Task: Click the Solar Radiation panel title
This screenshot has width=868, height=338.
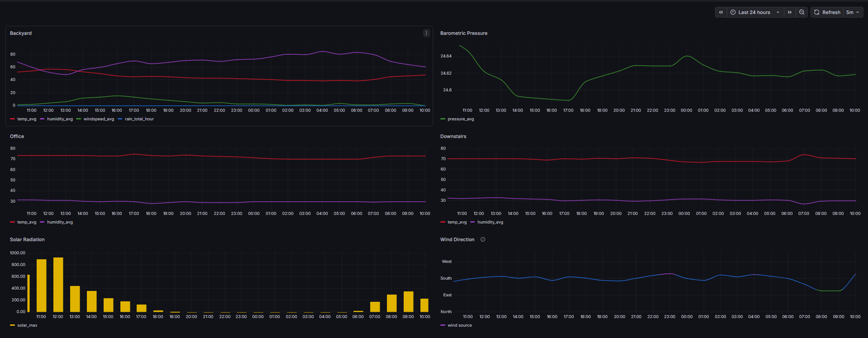Action: [x=27, y=239]
